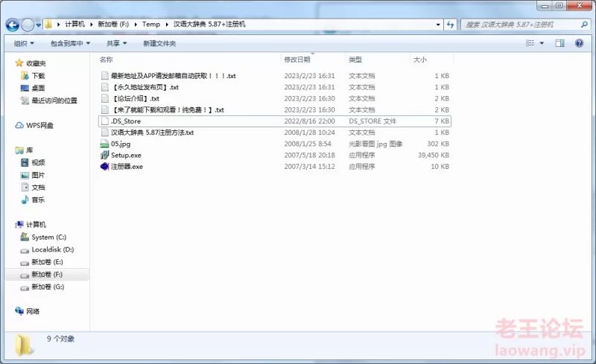Click the refresh button beside address bar
This screenshot has height=364, width=596.
(451, 25)
